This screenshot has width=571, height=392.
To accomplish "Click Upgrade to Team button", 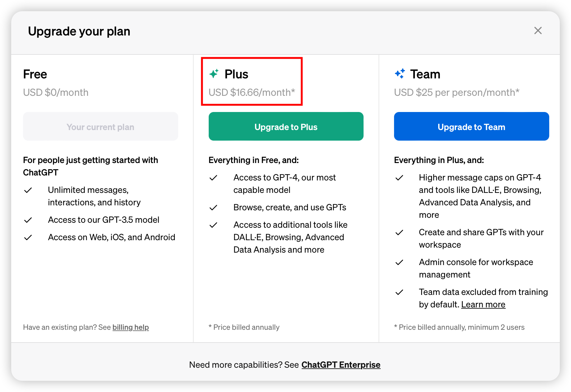I will 471,126.
